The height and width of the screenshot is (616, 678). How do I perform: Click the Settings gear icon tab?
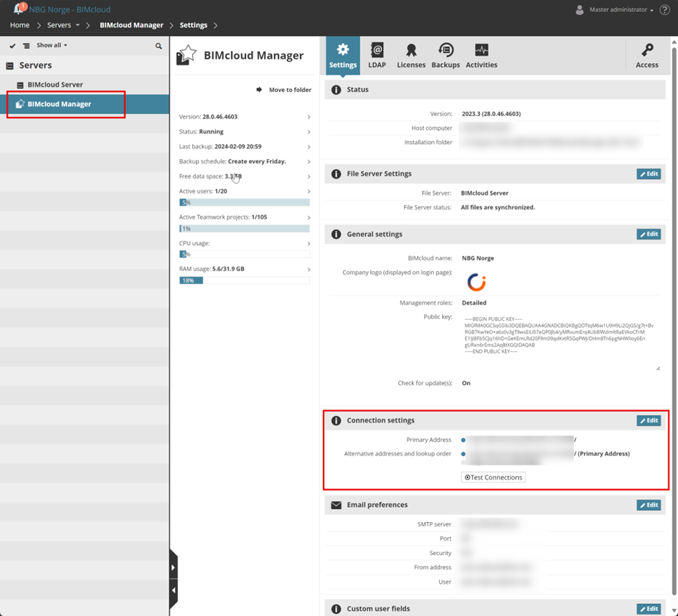[x=342, y=49]
